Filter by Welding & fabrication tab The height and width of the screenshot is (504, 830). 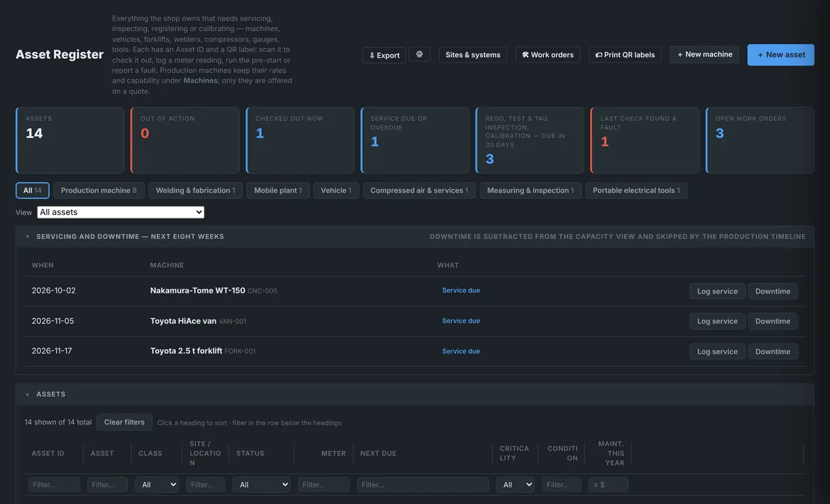click(196, 190)
